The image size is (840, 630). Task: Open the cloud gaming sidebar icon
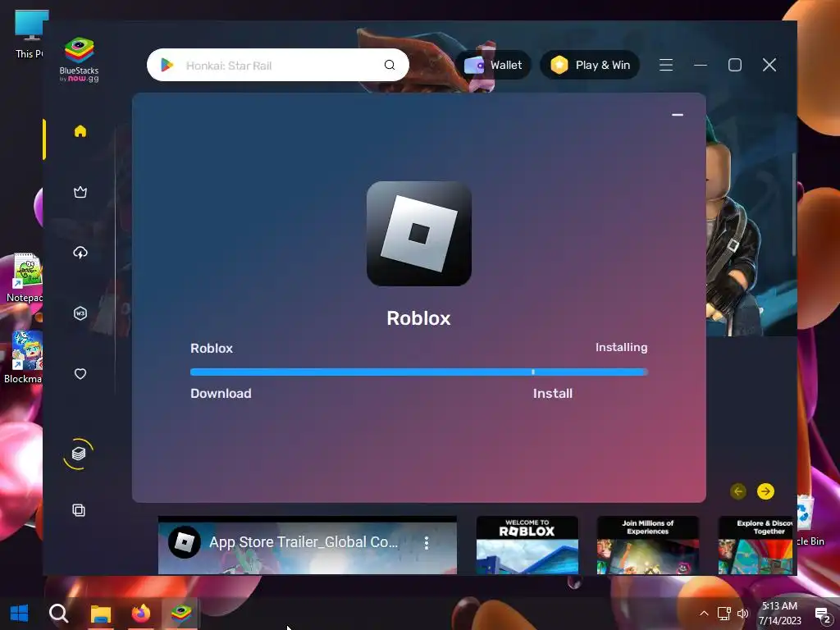(80, 253)
